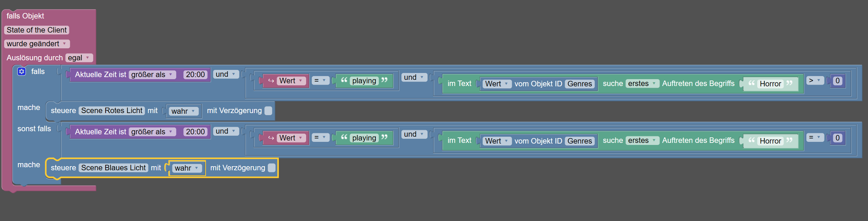The width and height of the screenshot is (868, 221).
Task: Click the number 0 field in sonst falls row
Action: click(x=837, y=138)
